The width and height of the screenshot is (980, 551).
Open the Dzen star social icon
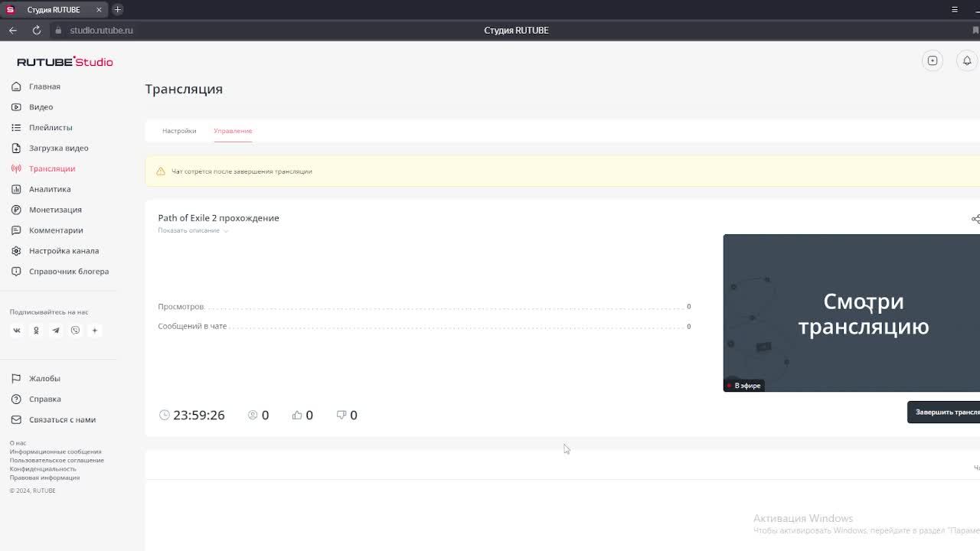tap(95, 331)
